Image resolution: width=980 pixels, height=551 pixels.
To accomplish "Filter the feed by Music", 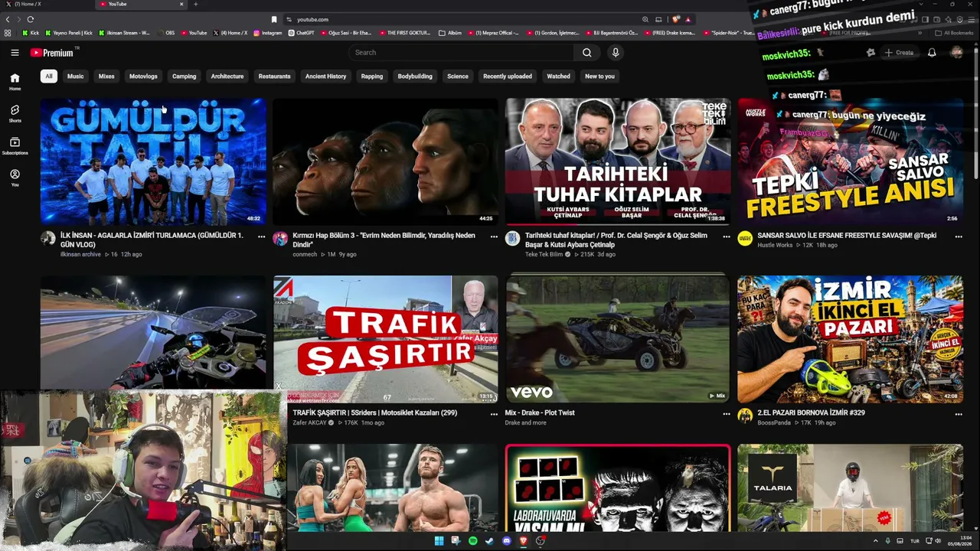I will point(75,77).
